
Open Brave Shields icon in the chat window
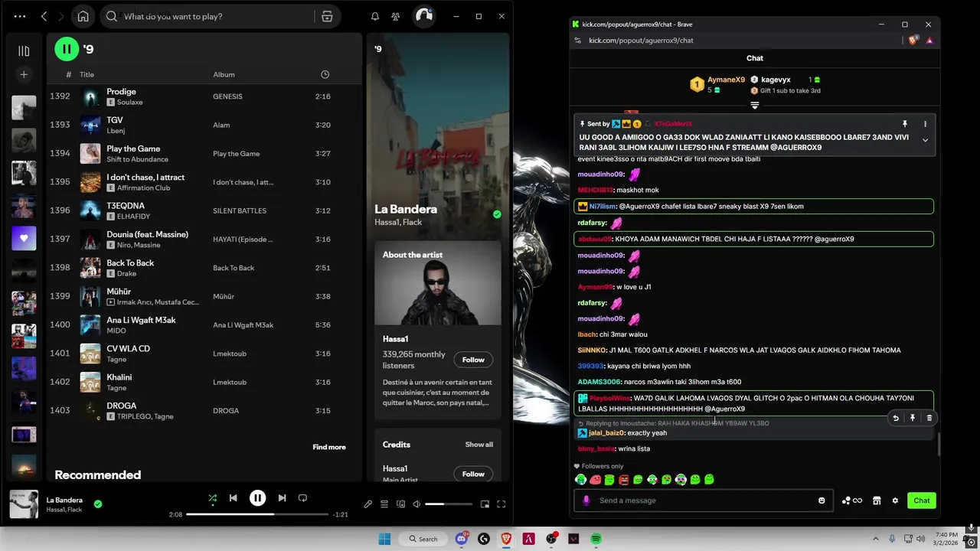pos(913,41)
